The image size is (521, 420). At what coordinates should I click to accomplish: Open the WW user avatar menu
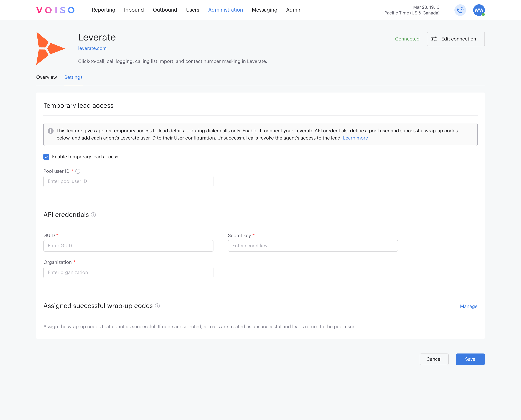479,10
